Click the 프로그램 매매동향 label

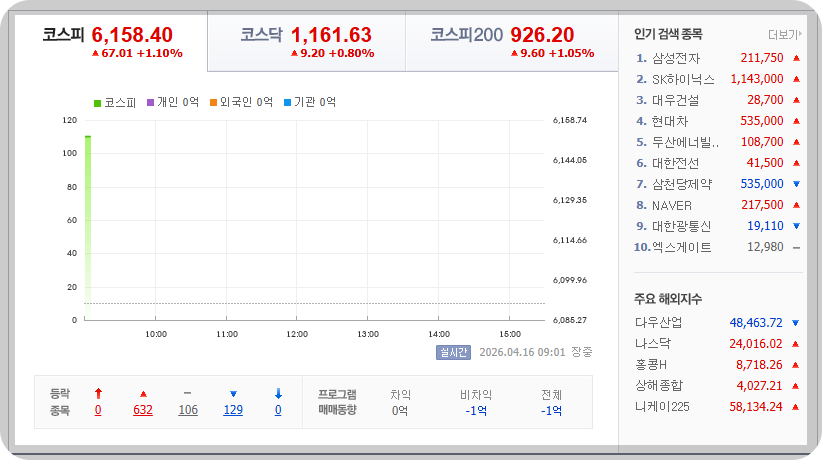click(338, 402)
